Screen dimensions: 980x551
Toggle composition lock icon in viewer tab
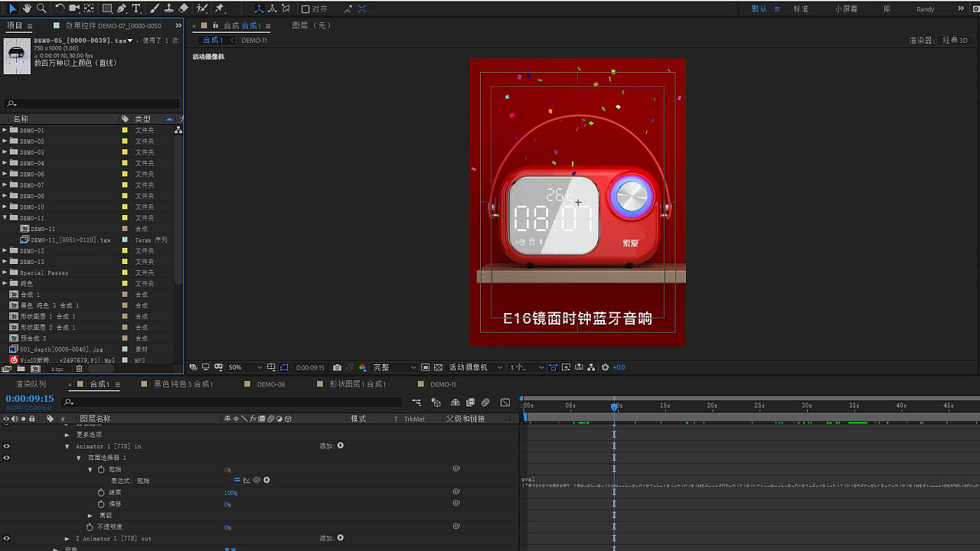click(216, 25)
